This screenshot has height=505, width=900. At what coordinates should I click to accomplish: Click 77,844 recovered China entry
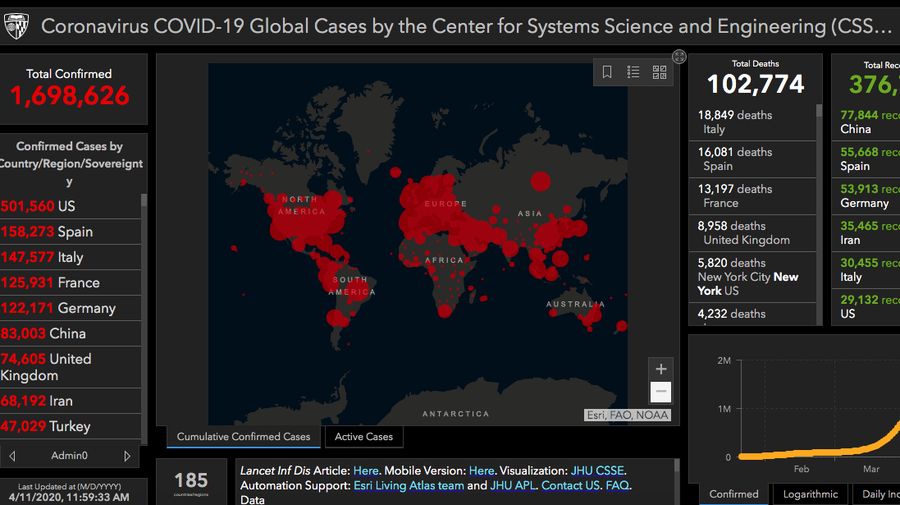click(x=866, y=122)
